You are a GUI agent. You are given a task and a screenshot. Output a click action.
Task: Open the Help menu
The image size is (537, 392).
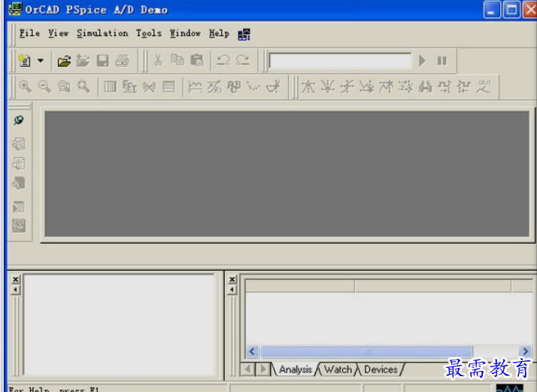coord(219,33)
